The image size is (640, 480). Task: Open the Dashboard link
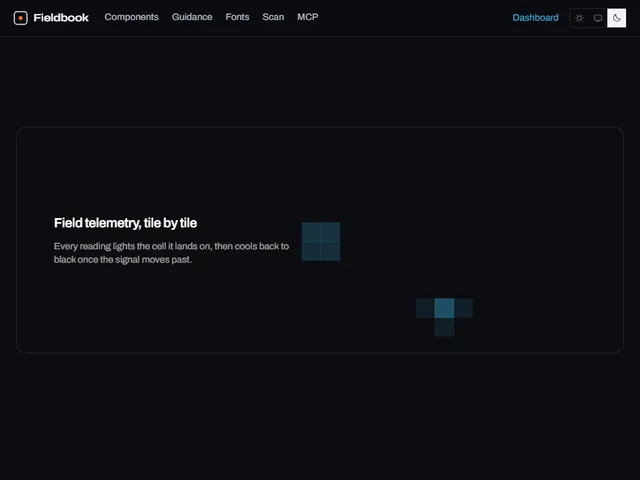pyautogui.click(x=535, y=18)
